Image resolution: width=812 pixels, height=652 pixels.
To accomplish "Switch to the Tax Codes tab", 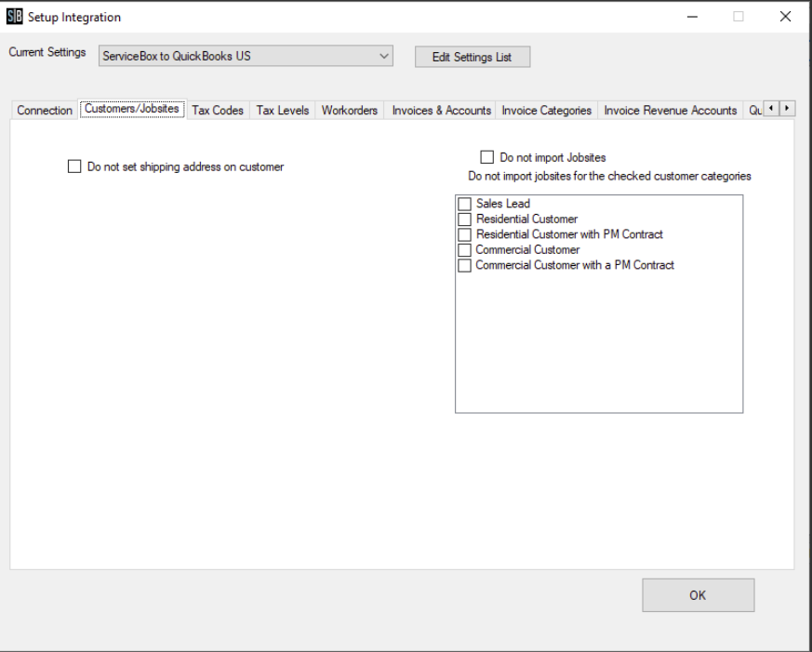I will click(x=218, y=111).
